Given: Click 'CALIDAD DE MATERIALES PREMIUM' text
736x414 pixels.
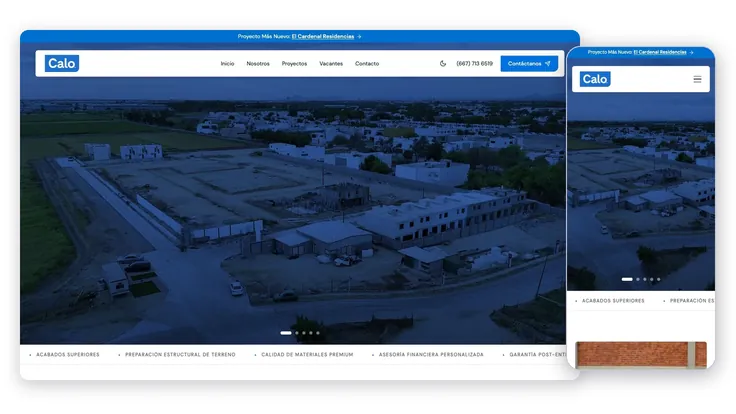Looking at the screenshot, I should coord(307,354).
